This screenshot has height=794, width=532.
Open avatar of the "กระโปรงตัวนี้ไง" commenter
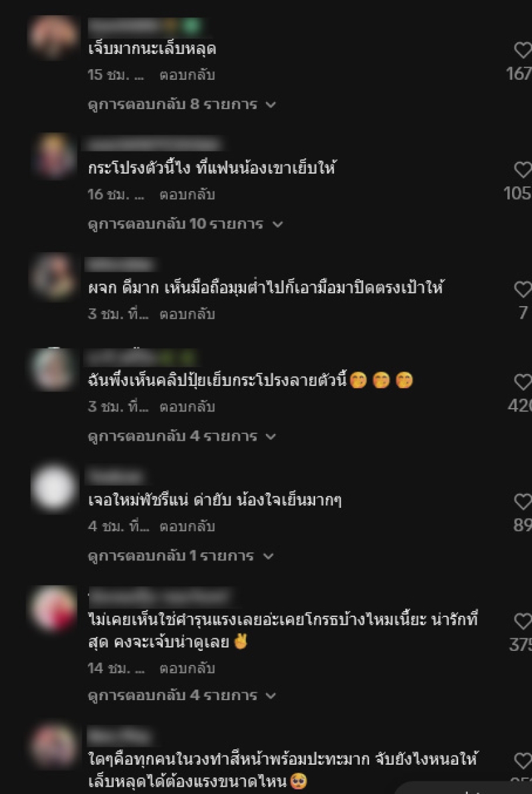tap(55, 156)
